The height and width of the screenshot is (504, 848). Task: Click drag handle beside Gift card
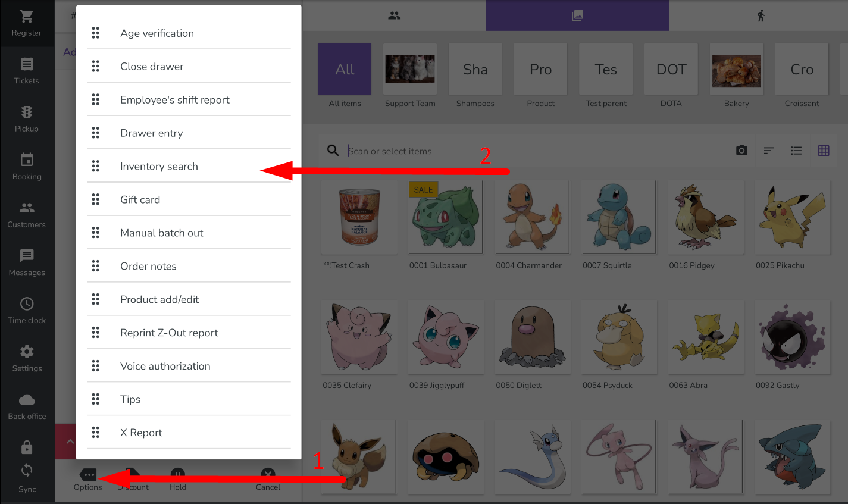click(96, 199)
